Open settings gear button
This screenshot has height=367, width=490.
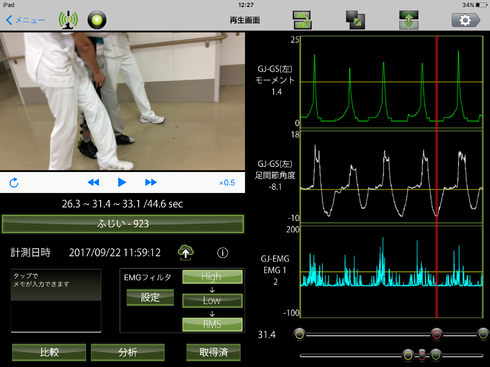(x=466, y=20)
